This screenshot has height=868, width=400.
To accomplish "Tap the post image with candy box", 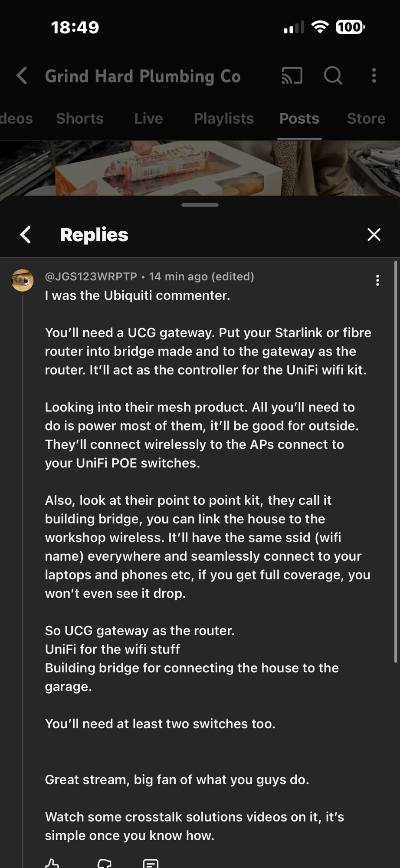I will coord(174,168).
